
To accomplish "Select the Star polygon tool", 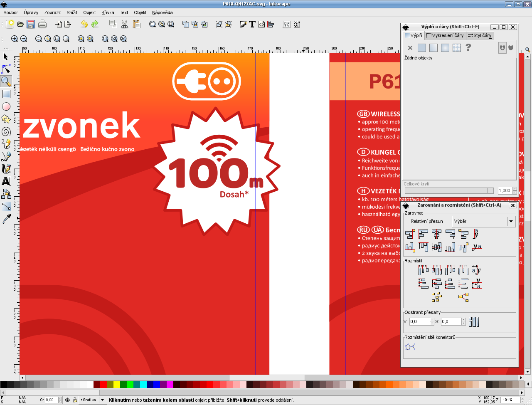I will [x=6, y=119].
